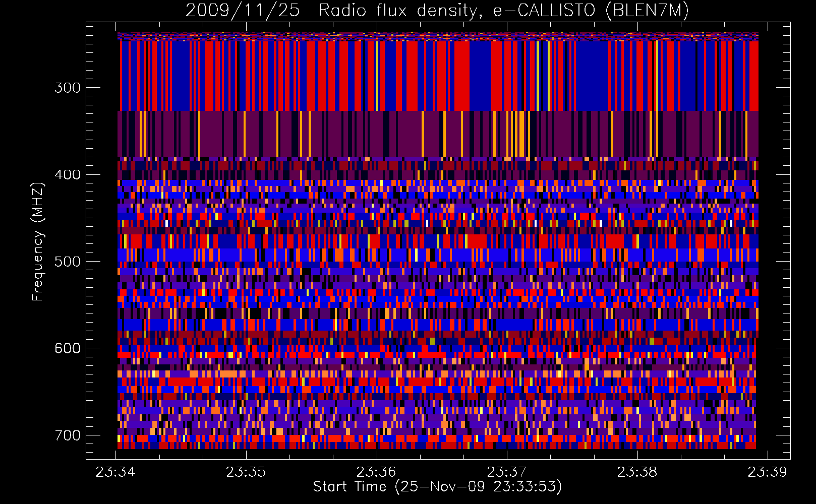
Task: Click the 500 frequency tick label
Action: click(68, 262)
